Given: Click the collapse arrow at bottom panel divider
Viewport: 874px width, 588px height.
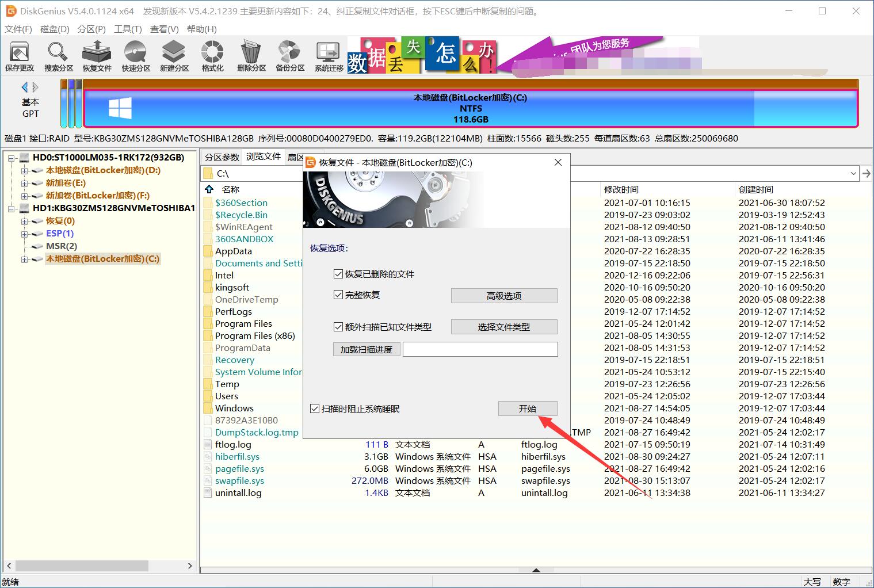Looking at the screenshot, I should pos(536,570).
